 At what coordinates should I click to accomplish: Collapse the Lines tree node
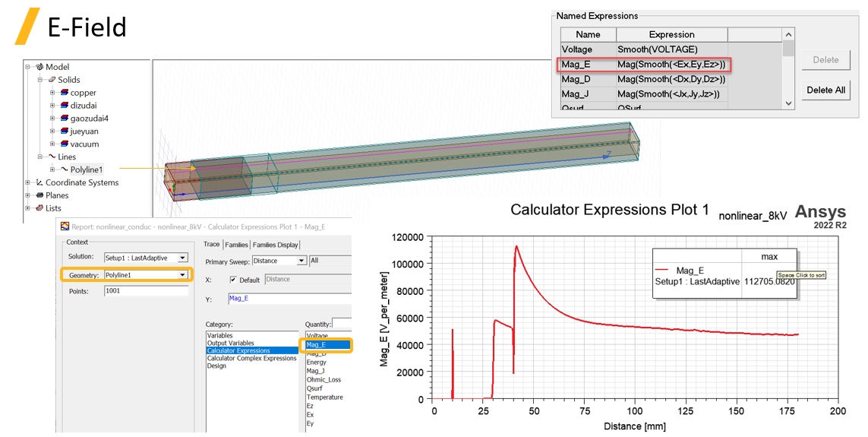point(40,157)
